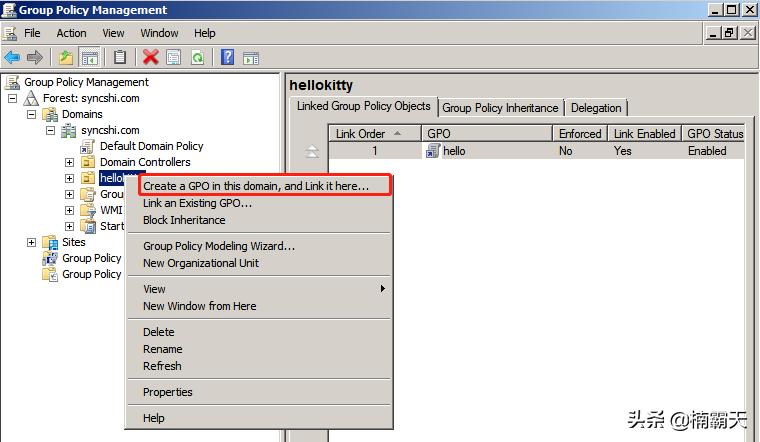Image resolution: width=760 pixels, height=442 pixels.
Task: Click the Up one level folder icon
Action: point(65,58)
